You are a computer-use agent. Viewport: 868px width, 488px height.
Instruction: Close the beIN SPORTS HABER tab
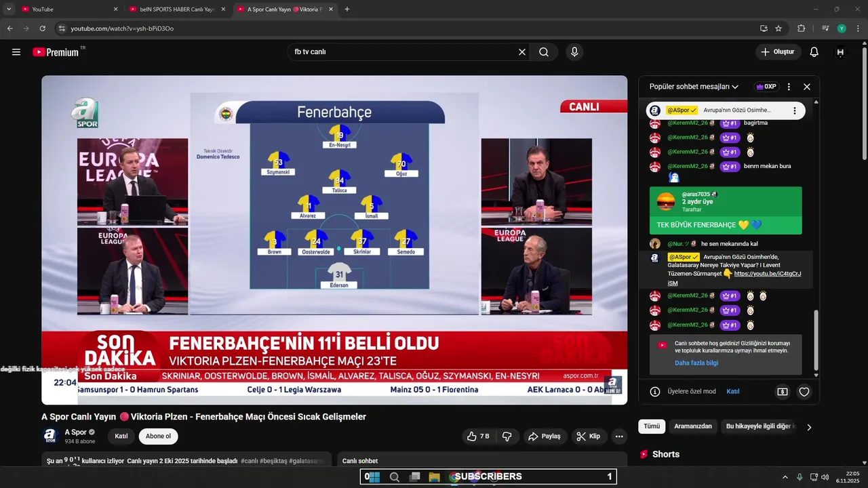[223, 9]
